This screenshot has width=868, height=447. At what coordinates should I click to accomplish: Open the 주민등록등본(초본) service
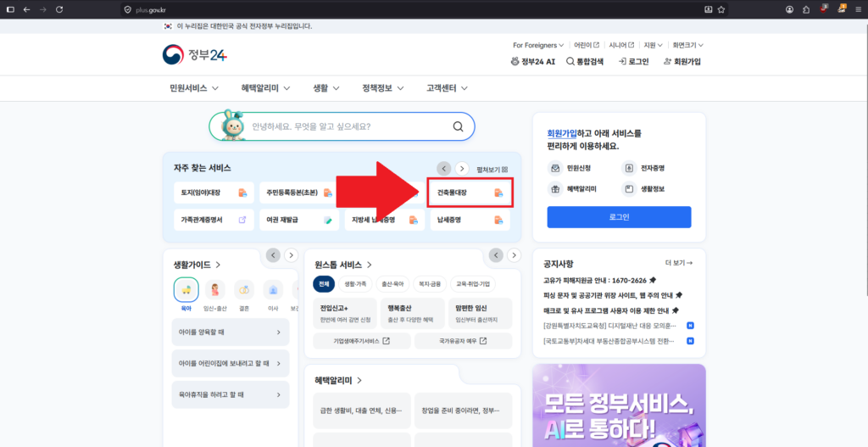click(x=299, y=193)
